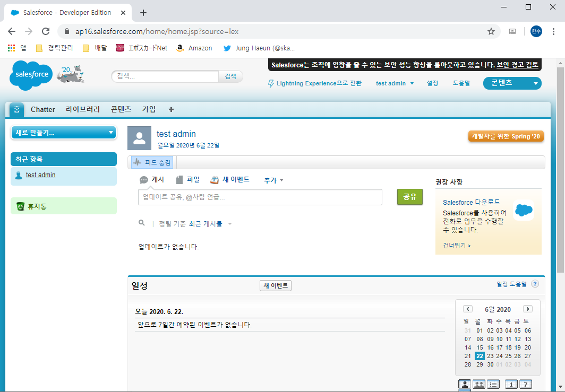Select day 22 in the mini calendar
Image resolution: width=565 pixels, height=392 pixels.
[479, 356]
